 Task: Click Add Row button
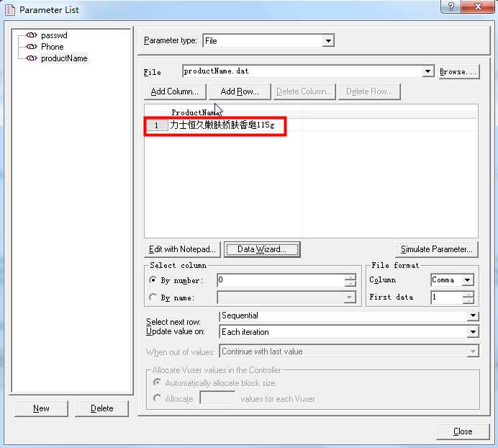[x=240, y=91]
